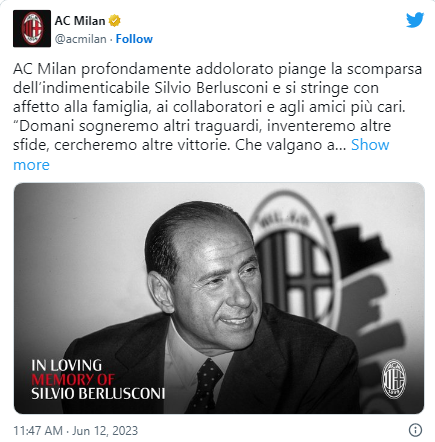Click the AC Milan display name
Image resolution: width=435 pixels, height=442 pixels.
point(80,21)
